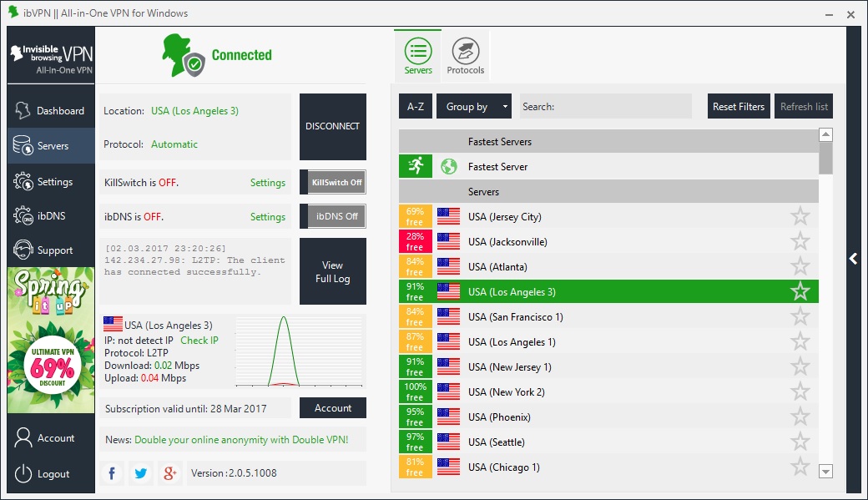The height and width of the screenshot is (500, 868).
Task: Click the Reset Filters button
Action: [x=739, y=106]
